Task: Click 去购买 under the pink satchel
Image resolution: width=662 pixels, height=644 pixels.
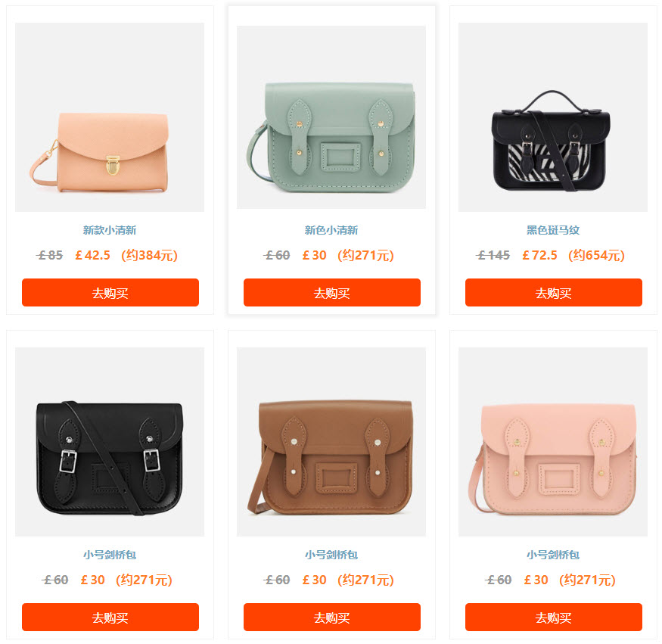Action: [x=554, y=617]
